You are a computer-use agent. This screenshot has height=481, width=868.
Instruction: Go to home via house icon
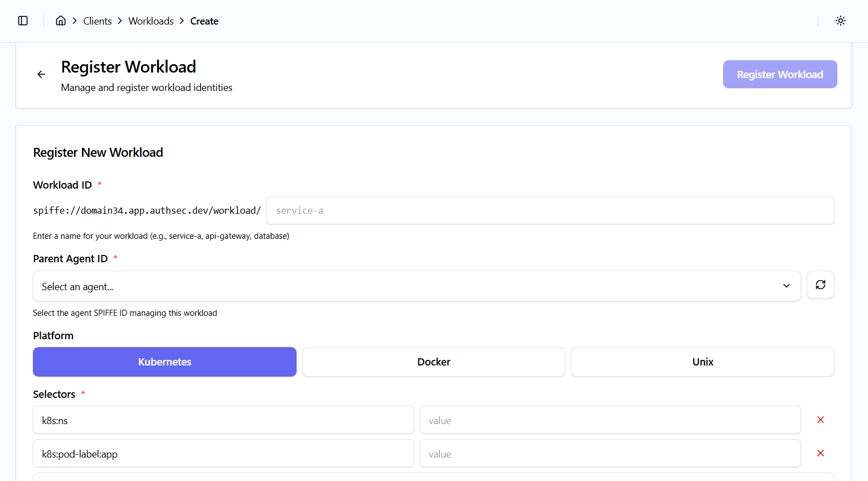point(61,21)
